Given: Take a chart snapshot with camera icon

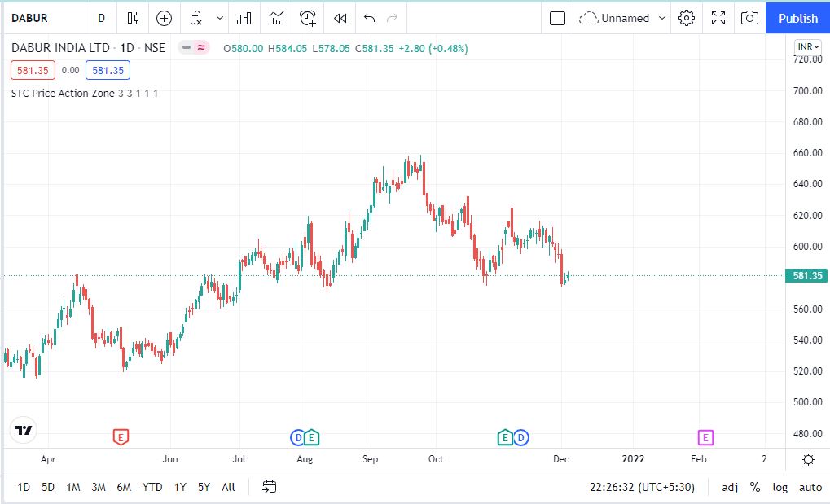Looking at the screenshot, I should pyautogui.click(x=749, y=18).
